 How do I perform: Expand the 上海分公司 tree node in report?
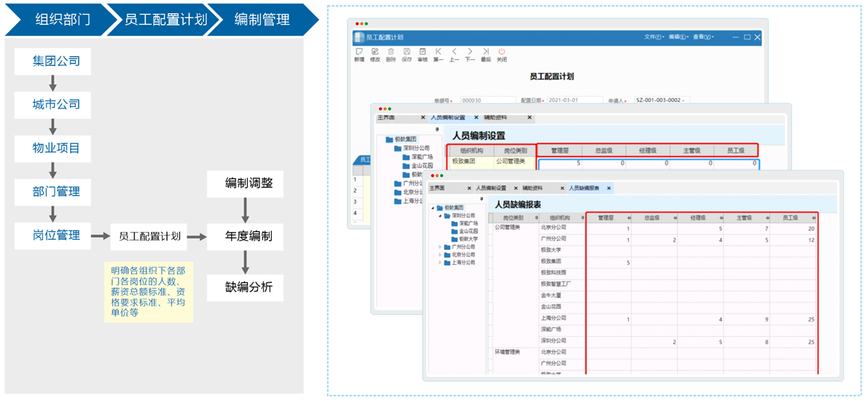click(x=439, y=262)
